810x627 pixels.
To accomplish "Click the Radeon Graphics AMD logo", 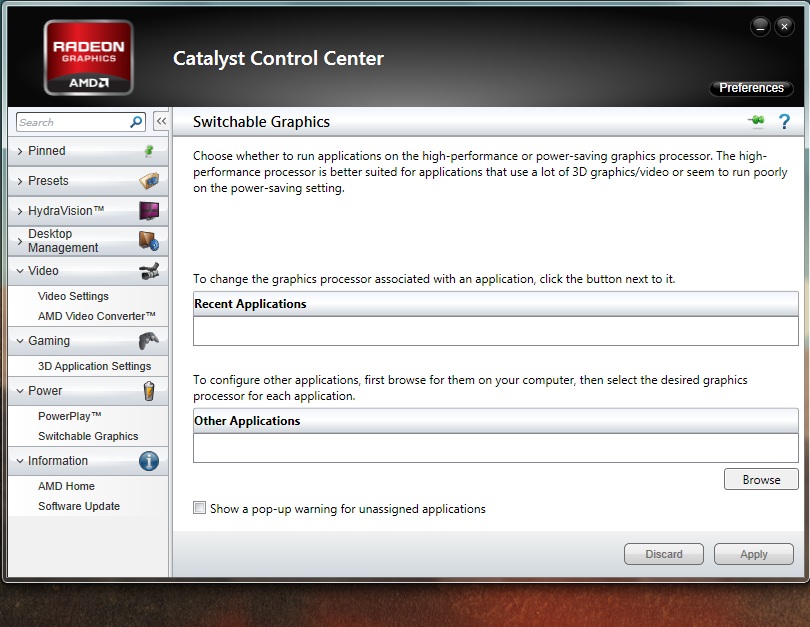I will click(x=89, y=57).
